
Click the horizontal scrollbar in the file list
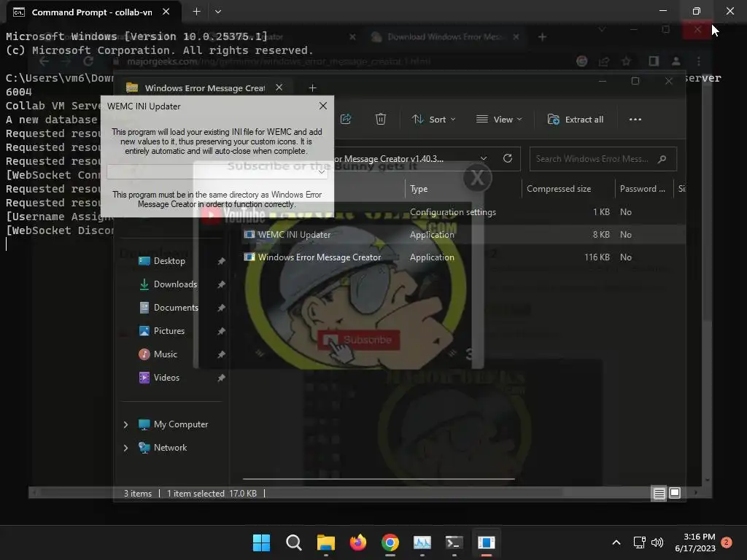coord(379,478)
